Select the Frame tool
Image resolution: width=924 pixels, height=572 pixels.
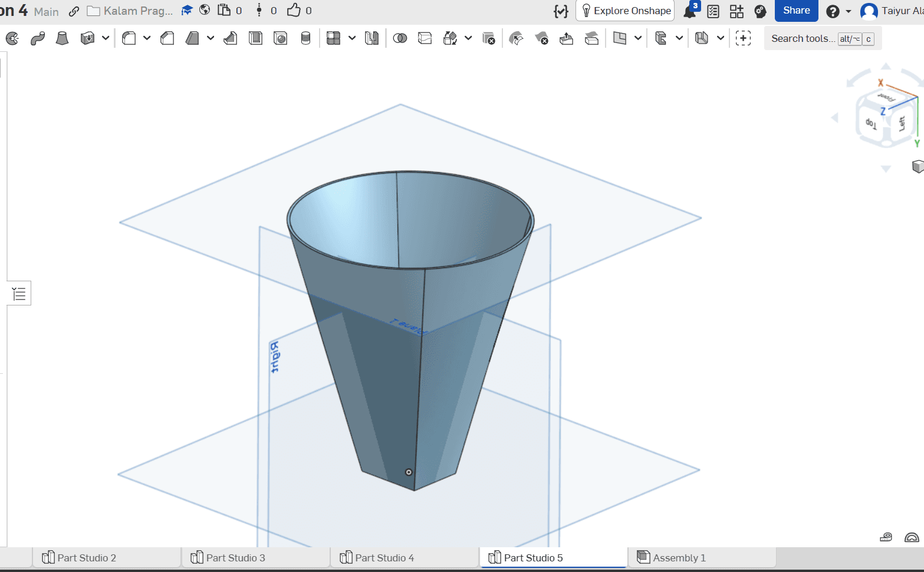click(x=661, y=38)
